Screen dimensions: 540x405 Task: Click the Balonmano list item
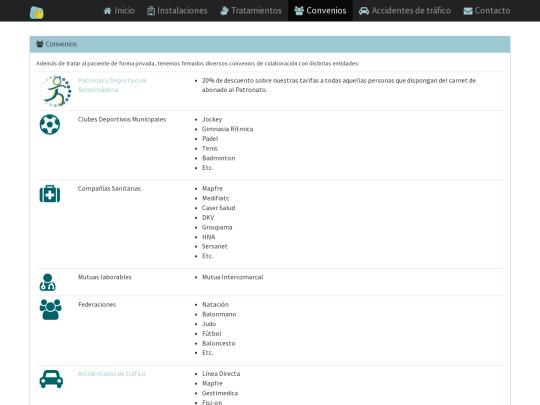click(219, 314)
